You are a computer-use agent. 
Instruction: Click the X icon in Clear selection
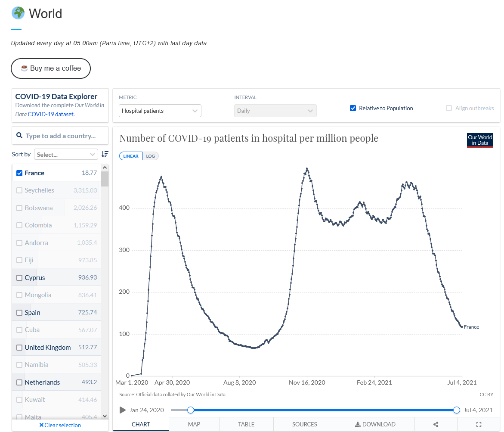41,425
